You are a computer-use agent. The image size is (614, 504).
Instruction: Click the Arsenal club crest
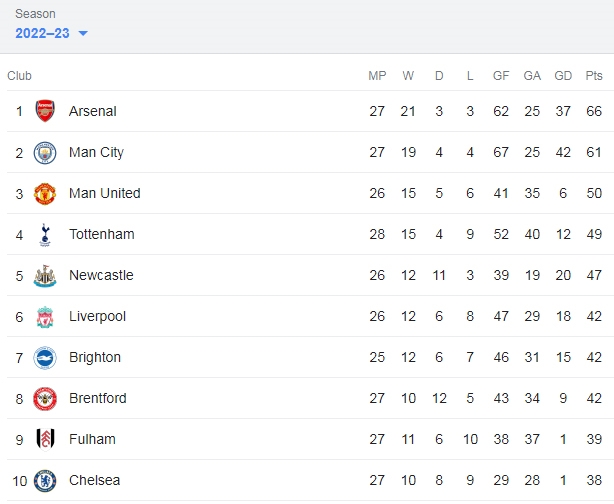coord(45,111)
